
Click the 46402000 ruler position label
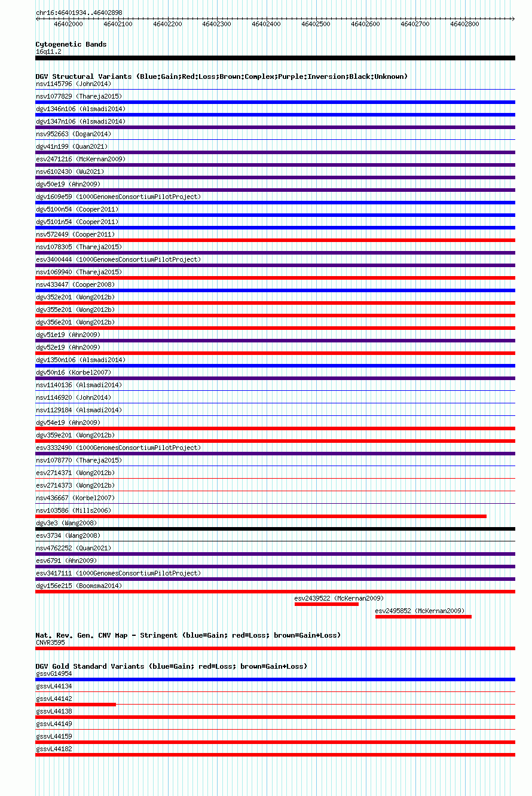click(x=68, y=24)
